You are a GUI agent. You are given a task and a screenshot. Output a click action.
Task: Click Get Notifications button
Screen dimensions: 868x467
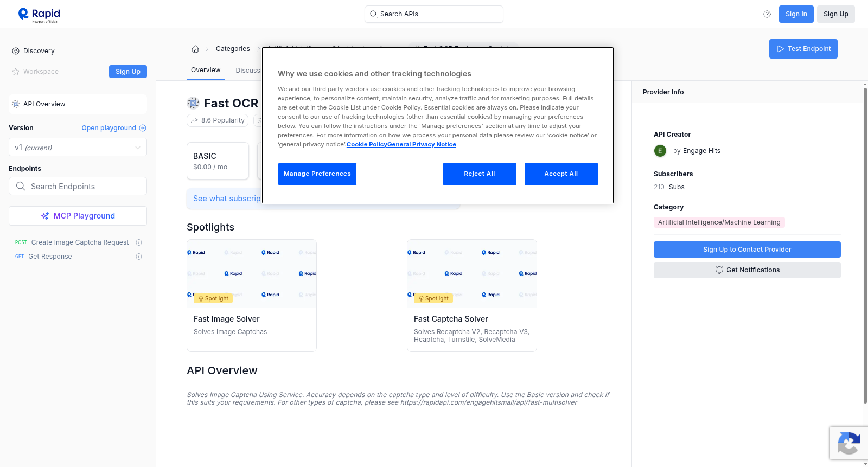pyautogui.click(x=747, y=270)
